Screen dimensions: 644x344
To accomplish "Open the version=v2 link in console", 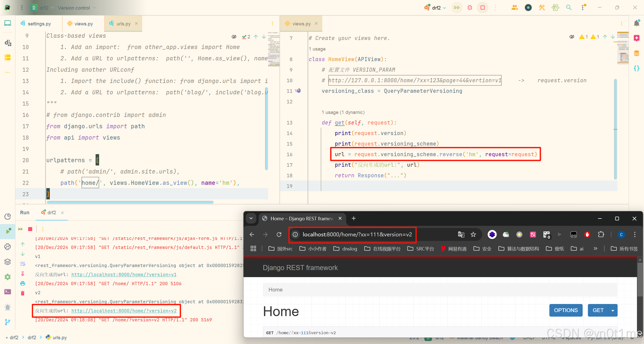I will pos(124,311).
